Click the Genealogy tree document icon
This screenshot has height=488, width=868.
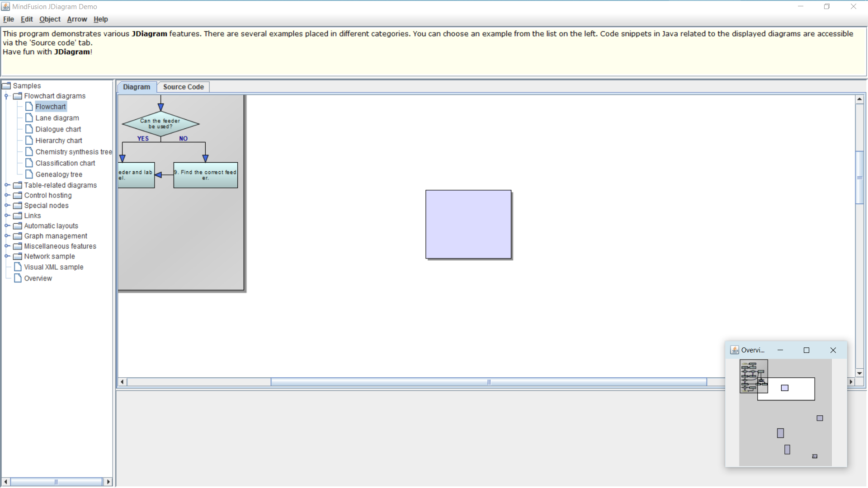[x=29, y=174]
